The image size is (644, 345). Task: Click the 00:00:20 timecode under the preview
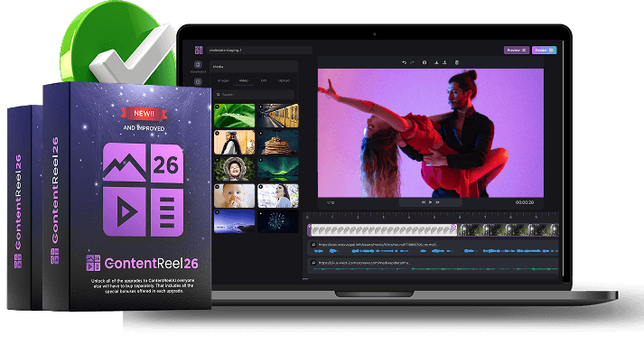click(x=525, y=202)
